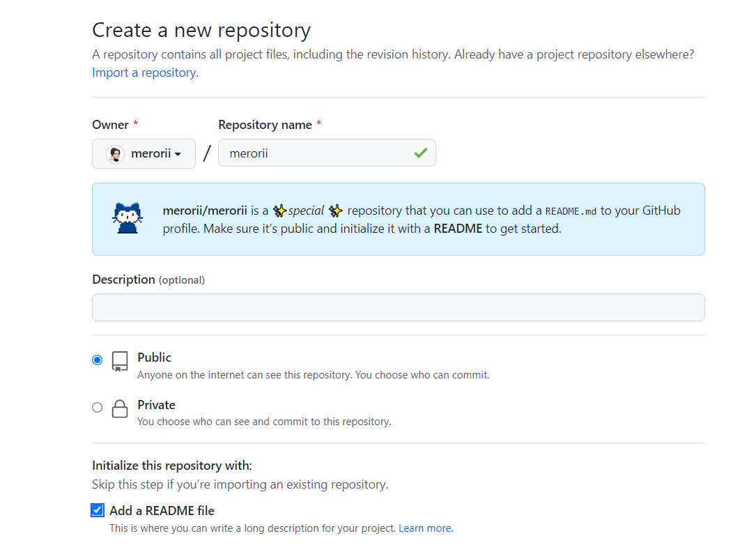Toggle the Add a README file checkbox
Image resolution: width=756 pixels, height=552 pixels.
click(x=98, y=510)
